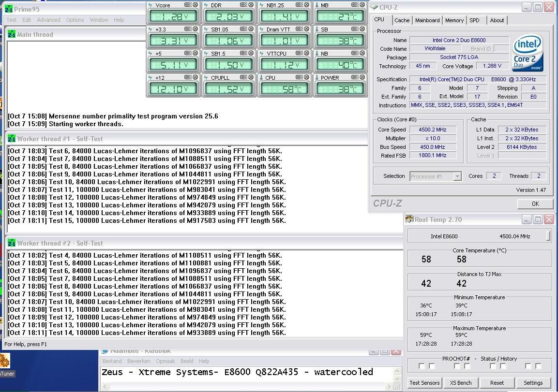Open settings icon on MB temperature widget

pyautogui.click(x=354, y=5)
